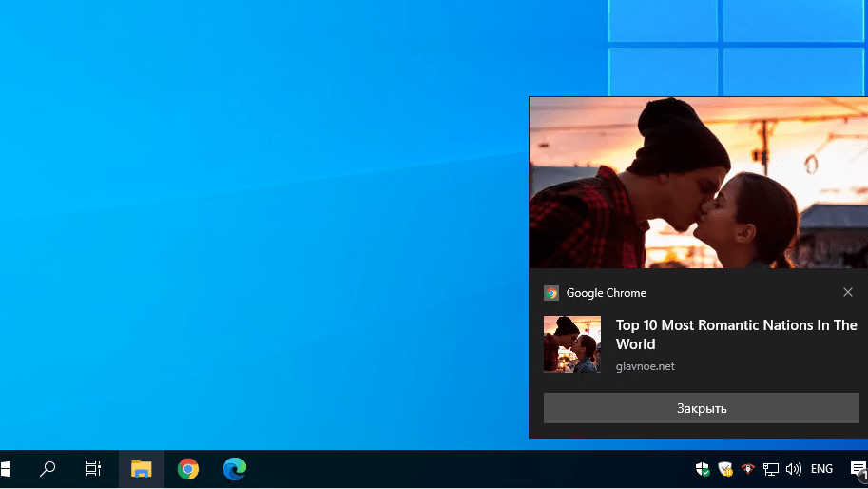Viewport: 868px width, 489px height.
Task: Click the large notification banner photo
Action: (x=698, y=183)
